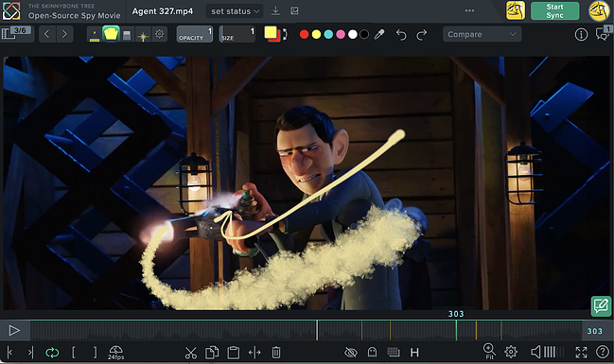
Task: Toggle fullscreen mode
Action: [x=581, y=353]
